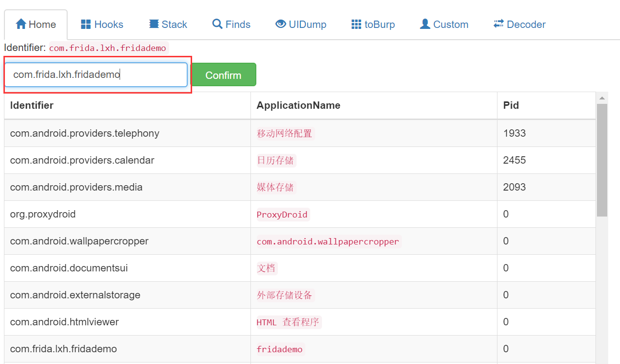Click the 外部存储设备 application name
The width and height of the screenshot is (620, 364).
(285, 295)
